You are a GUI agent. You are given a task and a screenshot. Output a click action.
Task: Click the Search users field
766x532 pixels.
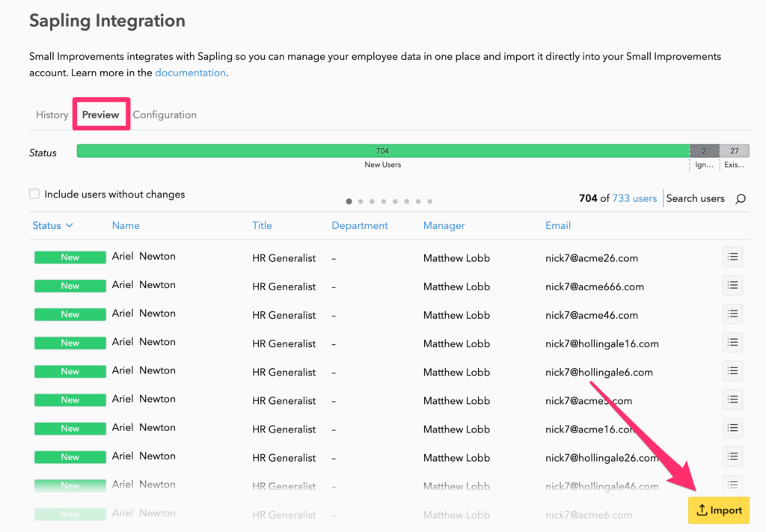(x=696, y=198)
